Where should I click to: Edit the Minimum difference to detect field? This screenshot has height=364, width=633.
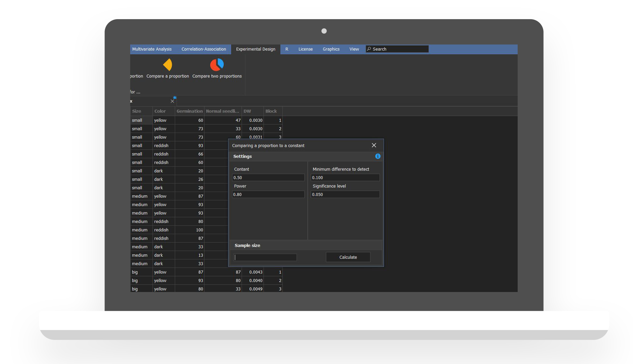[345, 178]
